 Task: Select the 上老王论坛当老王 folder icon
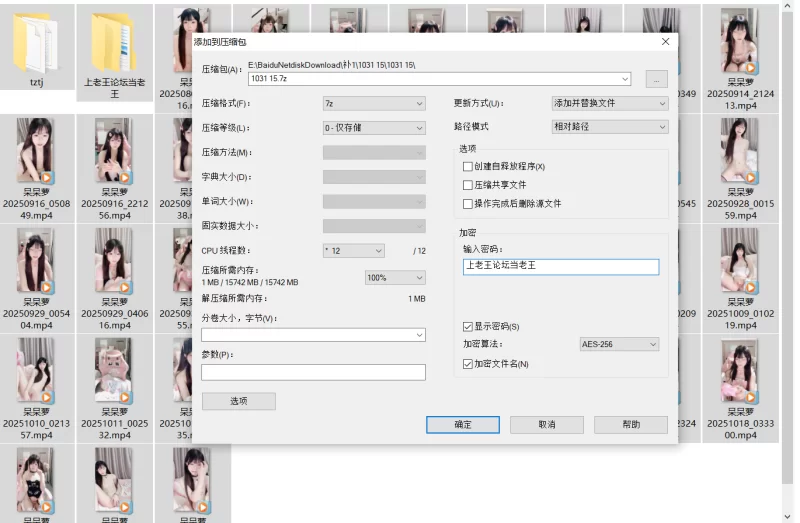click(x=114, y=43)
